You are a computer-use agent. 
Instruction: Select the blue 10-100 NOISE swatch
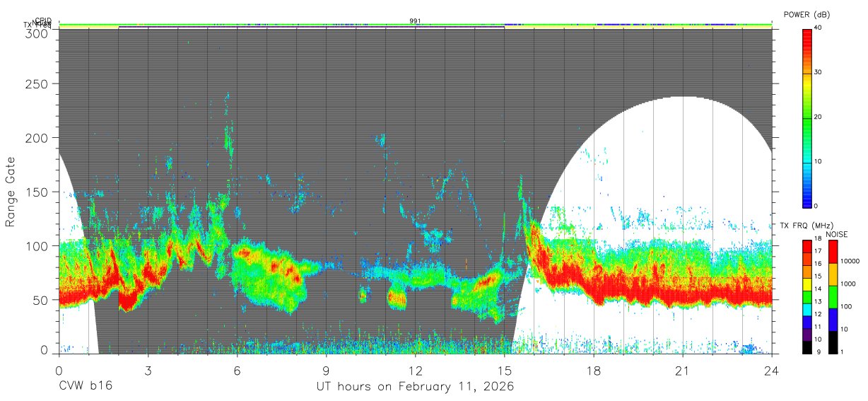click(832, 320)
